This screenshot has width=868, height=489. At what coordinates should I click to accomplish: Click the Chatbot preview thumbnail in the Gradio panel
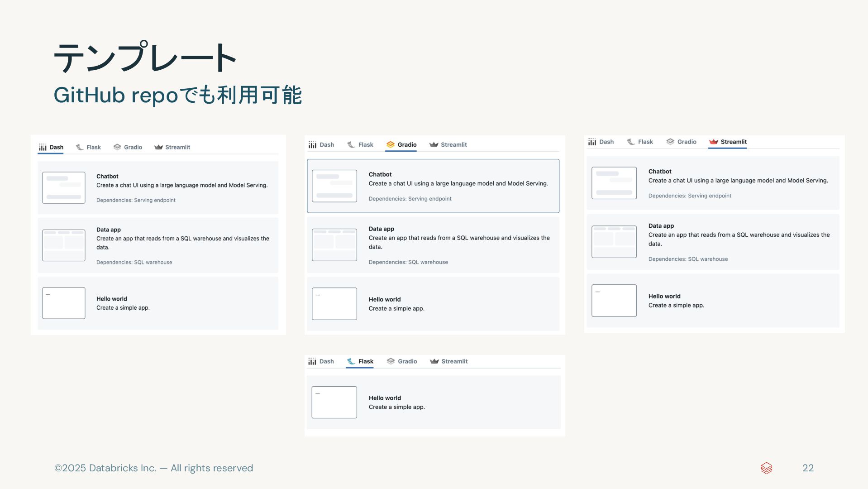pos(334,186)
